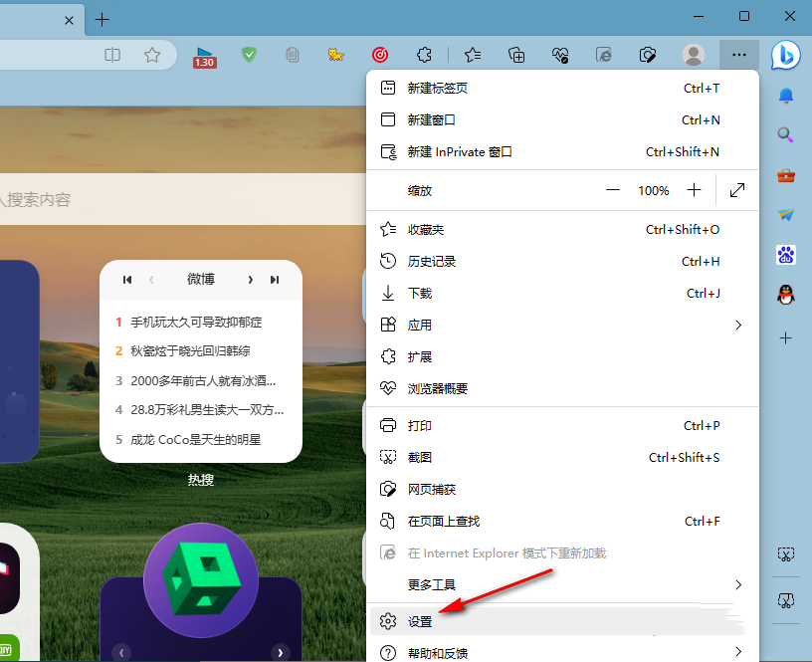Expand the 更多工具 submenu
Viewport: 812px width, 662px height.
pyautogui.click(x=562, y=584)
